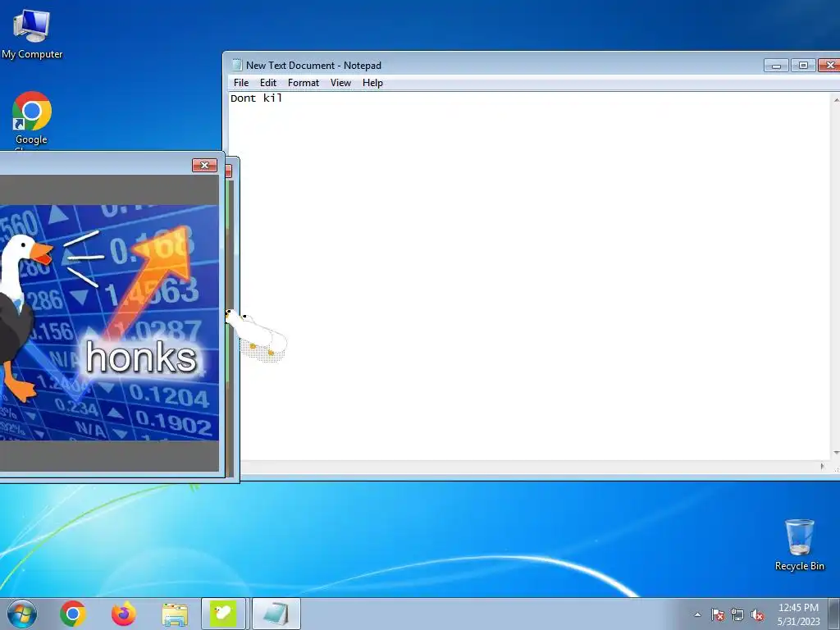
Task: Open the Format menu in Notepad
Action: pyautogui.click(x=304, y=83)
